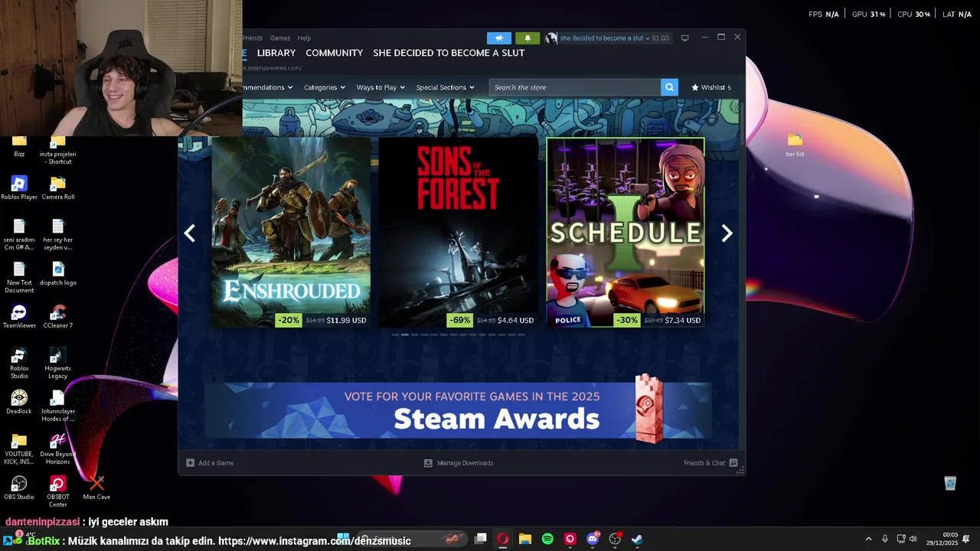Expand the Ways to Play dropdown
The height and width of the screenshot is (551, 980).
tap(381, 87)
